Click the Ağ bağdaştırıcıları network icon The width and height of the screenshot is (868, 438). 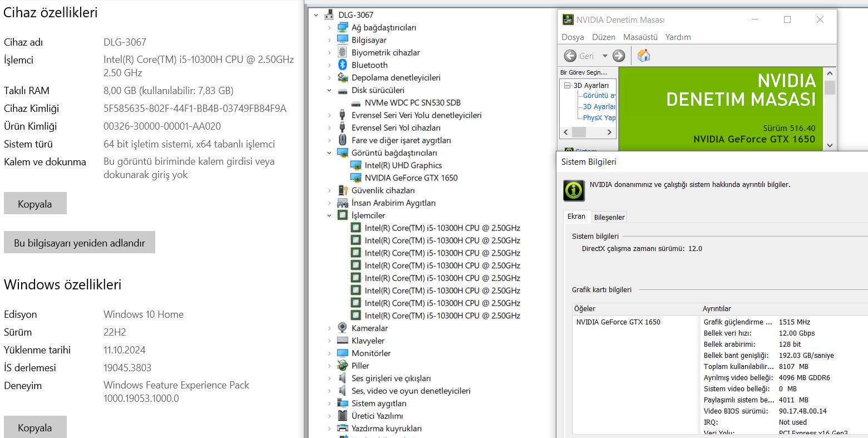point(342,27)
